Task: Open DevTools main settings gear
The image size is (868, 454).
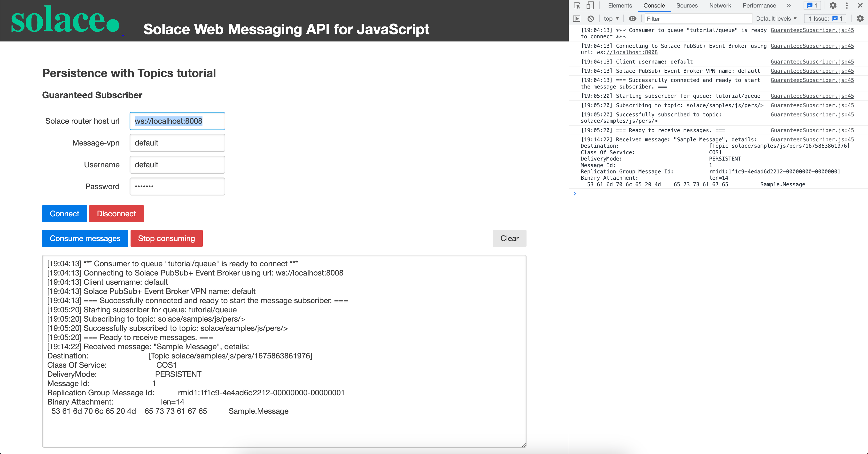Action: pos(833,6)
